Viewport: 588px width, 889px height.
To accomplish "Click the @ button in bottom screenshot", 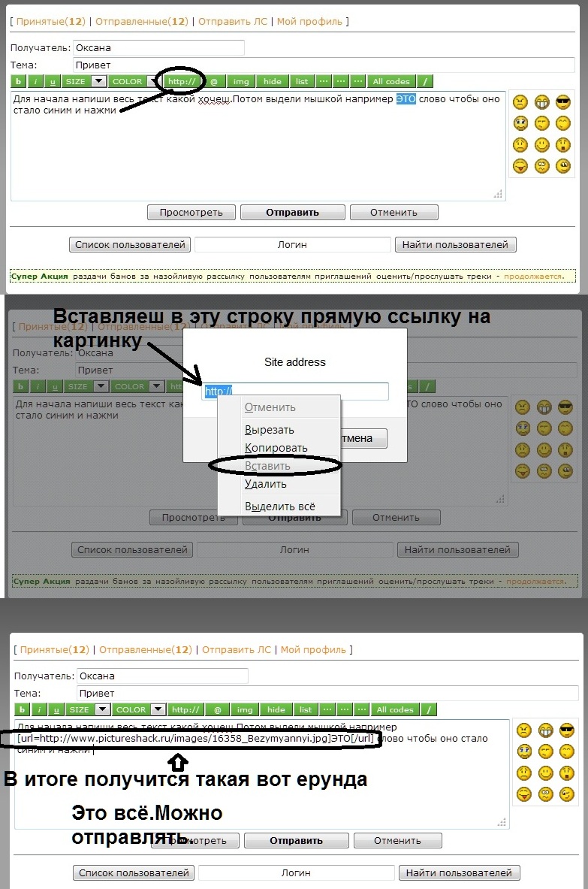I will click(218, 710).
